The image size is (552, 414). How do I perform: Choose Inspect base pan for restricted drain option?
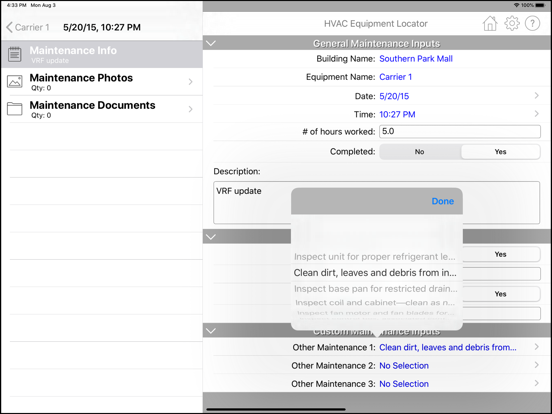click(x=376, y=289)
